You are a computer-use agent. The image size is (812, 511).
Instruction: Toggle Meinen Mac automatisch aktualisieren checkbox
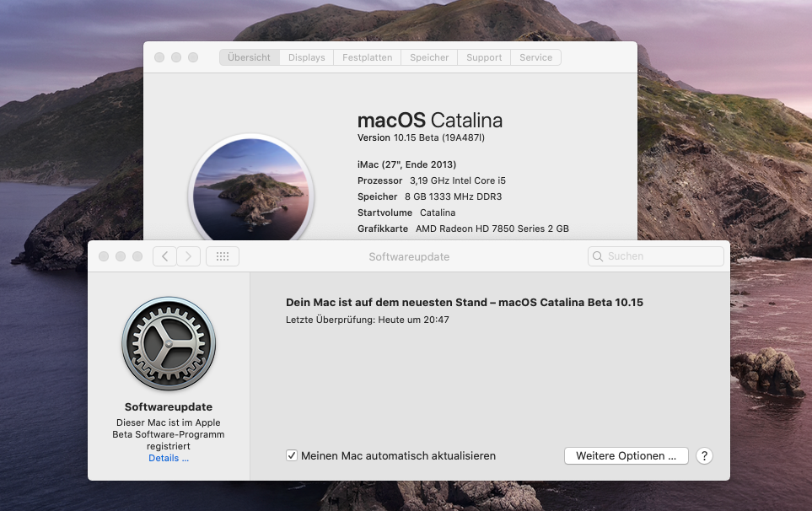(292, 455)
